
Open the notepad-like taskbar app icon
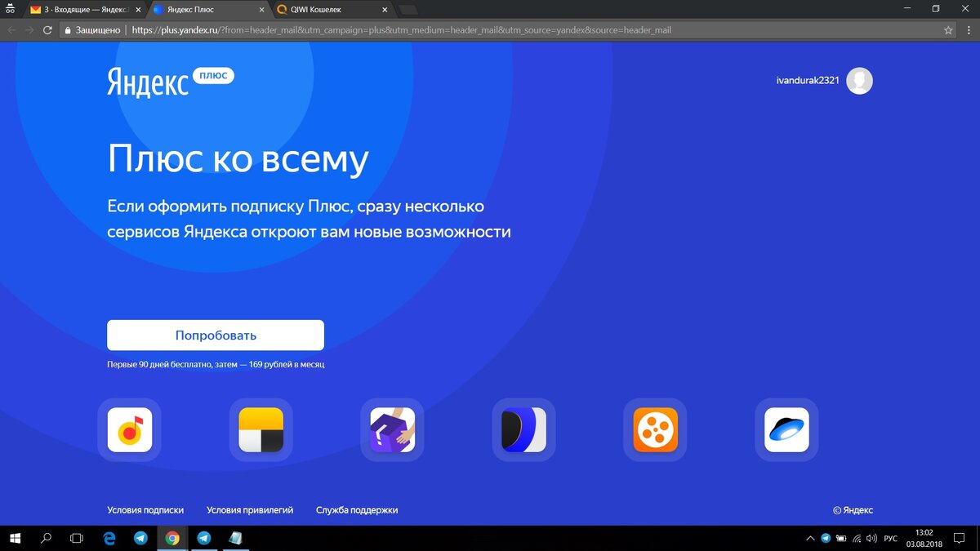(235, 539)
